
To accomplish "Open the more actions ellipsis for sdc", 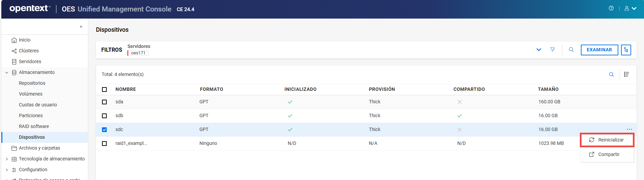I will pos(629,129).
